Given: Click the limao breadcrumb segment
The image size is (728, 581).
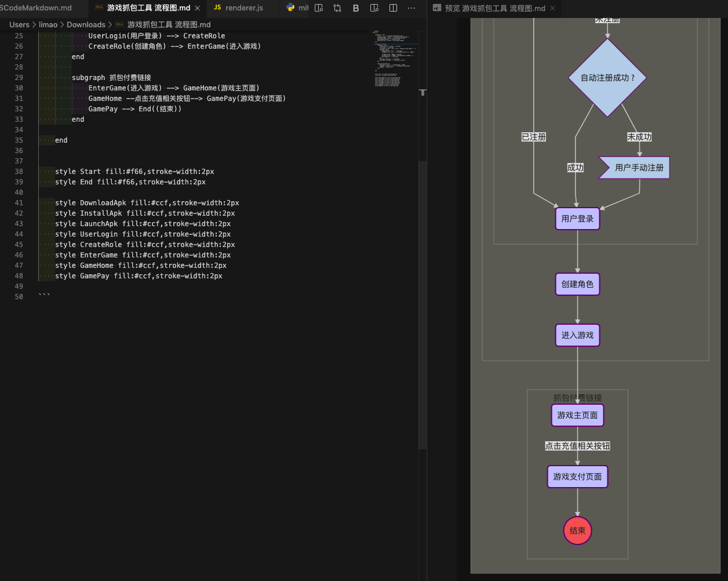Looking at the screenshot, I should [x=48, y=24].
